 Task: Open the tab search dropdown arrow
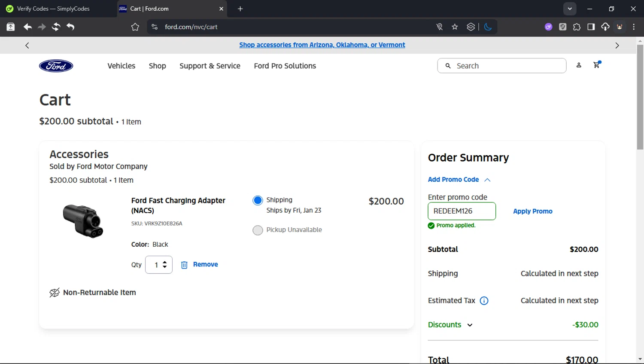pyautogui.click(x=570, y=9)
